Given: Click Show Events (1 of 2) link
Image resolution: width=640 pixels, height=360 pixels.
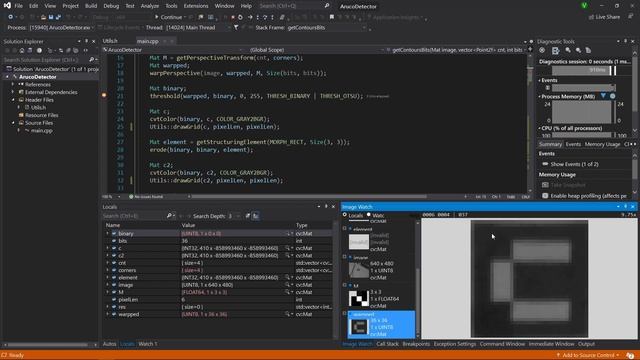Looking at the screenshot, I should (x=574, y=164).
